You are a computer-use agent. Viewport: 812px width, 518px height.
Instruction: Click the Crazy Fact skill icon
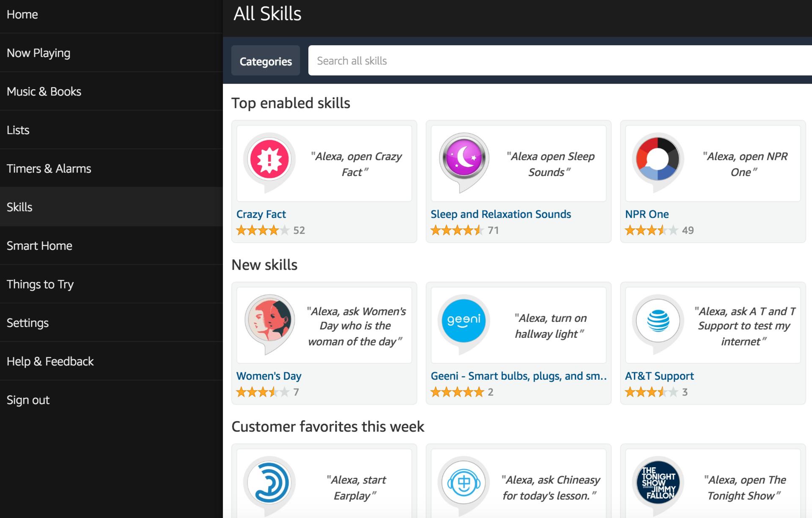tap(269, 160)
